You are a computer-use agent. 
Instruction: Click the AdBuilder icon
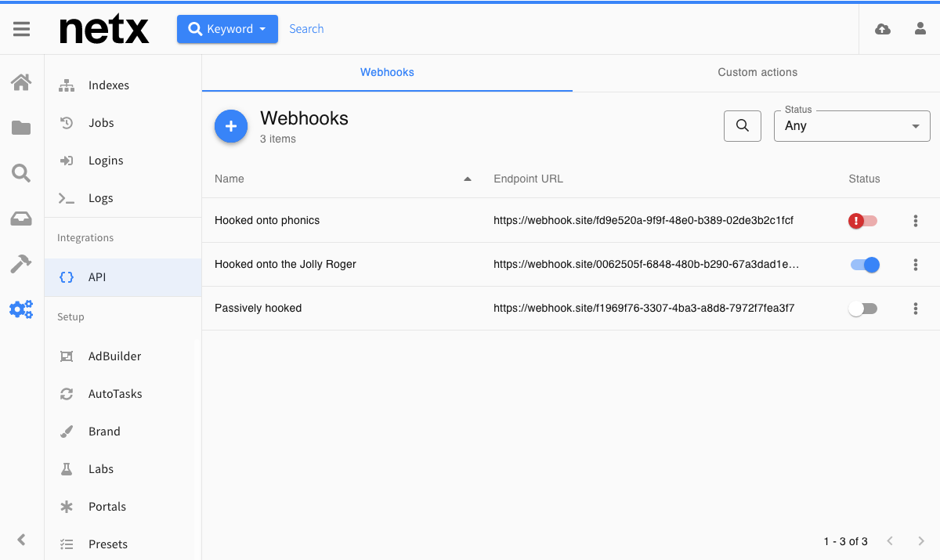[x=67, y=356]
